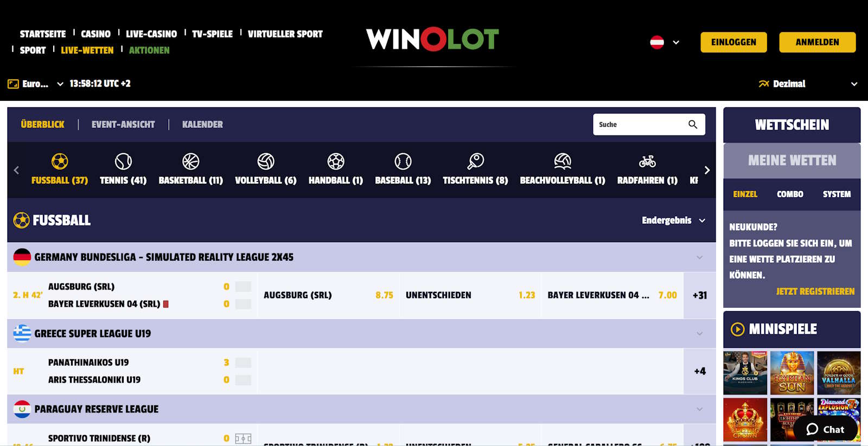Click the Greece flag league icon

click(22, 333)
